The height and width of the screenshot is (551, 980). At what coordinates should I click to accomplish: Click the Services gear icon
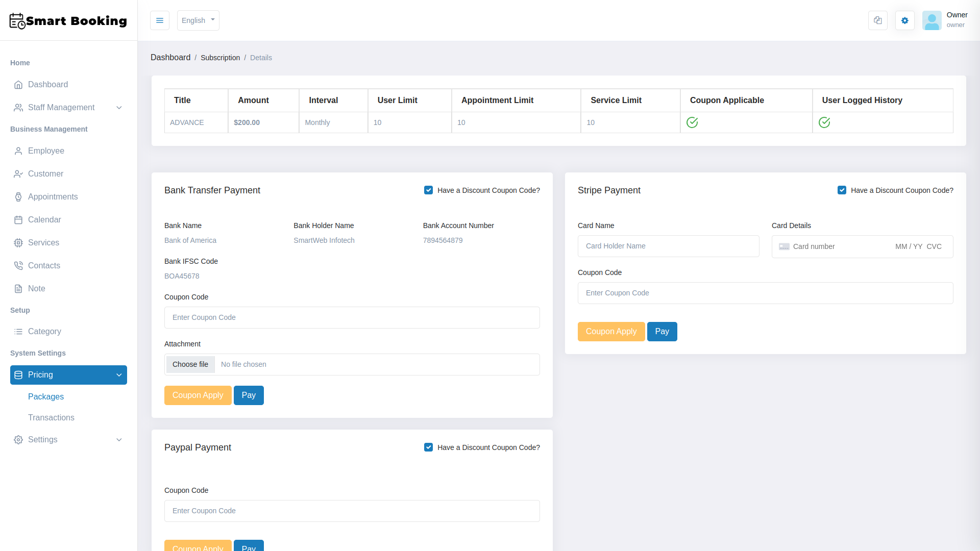tap(18, 242)
